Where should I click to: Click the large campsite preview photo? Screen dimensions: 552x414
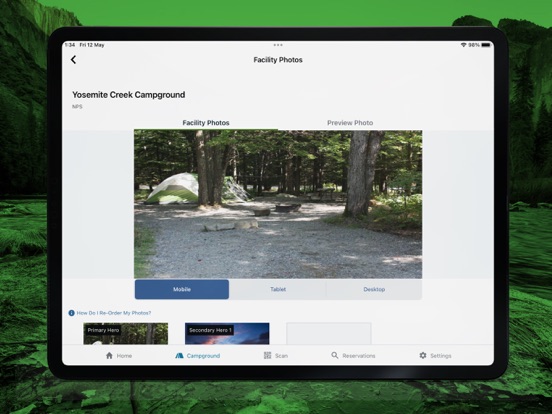(x=278, y=204)
